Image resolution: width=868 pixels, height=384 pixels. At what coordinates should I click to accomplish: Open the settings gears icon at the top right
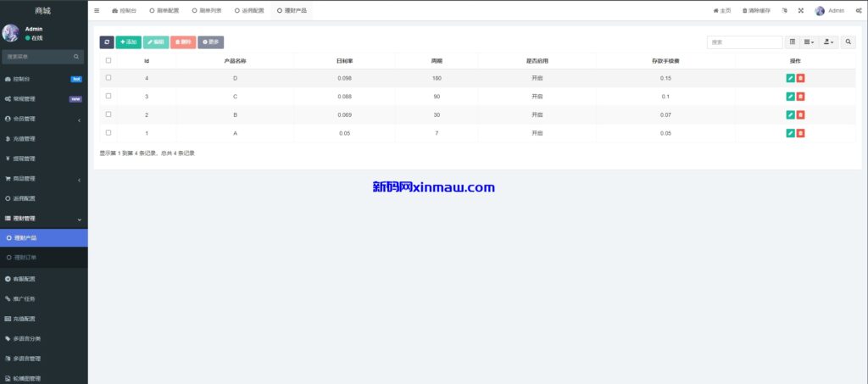click(x=858, y=11)
